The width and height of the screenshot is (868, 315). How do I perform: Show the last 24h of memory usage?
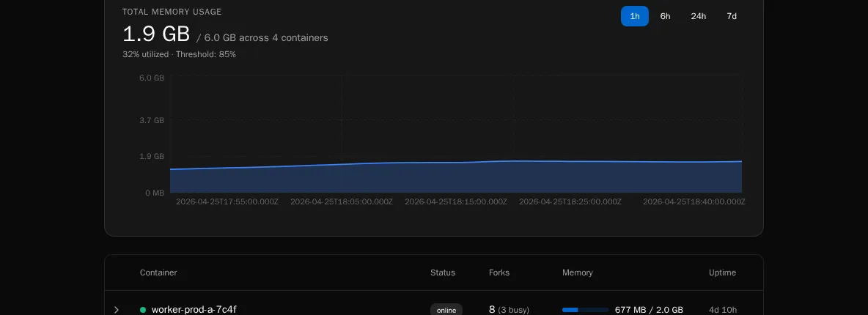(698, 16)
